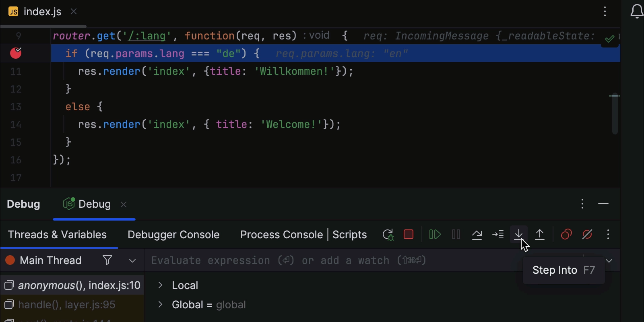This screenshot has width=644, height=322.
Task: Open the View Breakpoints dialog
Action: [566, 234]
